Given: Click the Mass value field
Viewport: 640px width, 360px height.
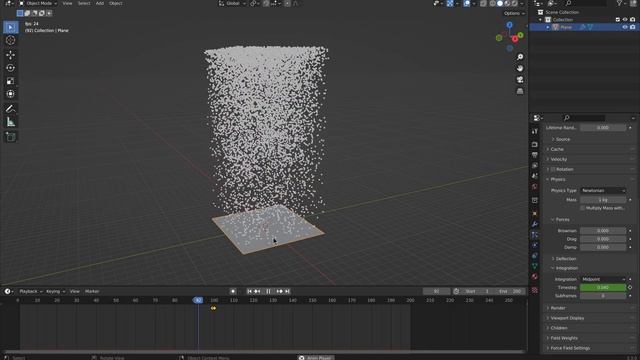Looking at the screenshot, I should 603,200.
